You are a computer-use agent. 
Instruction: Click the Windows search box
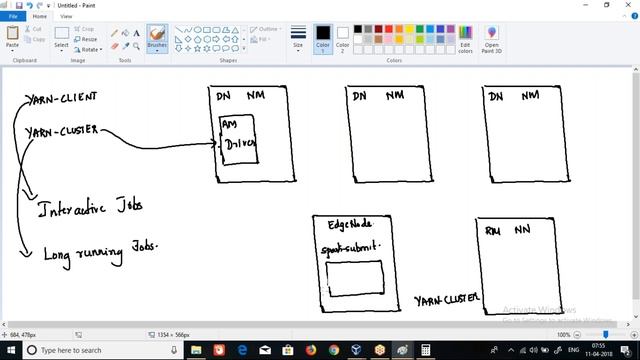(x=102, y=350)
